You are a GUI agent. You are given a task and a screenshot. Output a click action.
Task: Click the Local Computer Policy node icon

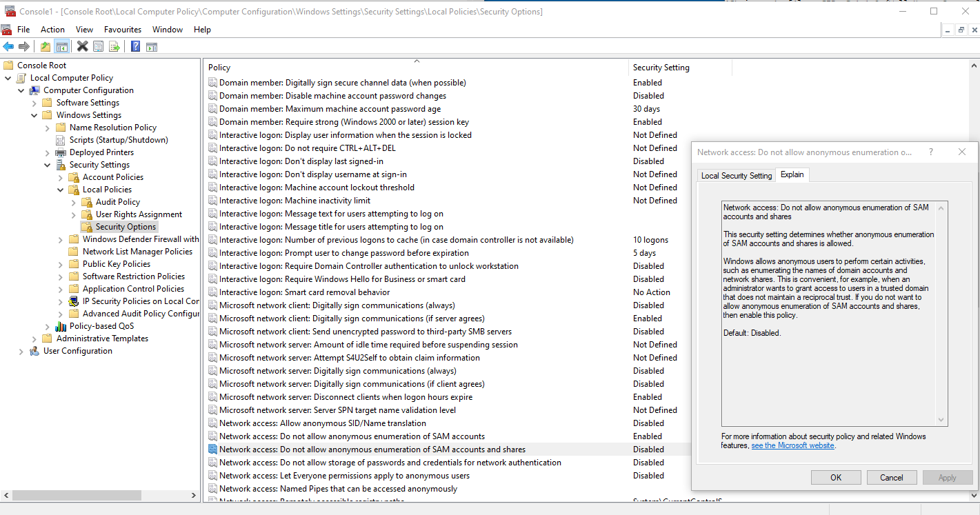coord(22,78)
